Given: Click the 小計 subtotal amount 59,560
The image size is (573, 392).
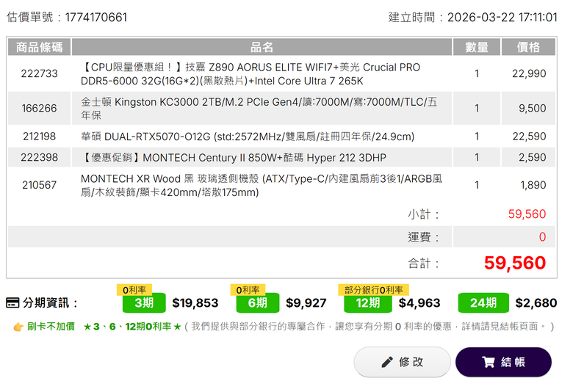Looking at the screenshot, I should pos(527,214).
